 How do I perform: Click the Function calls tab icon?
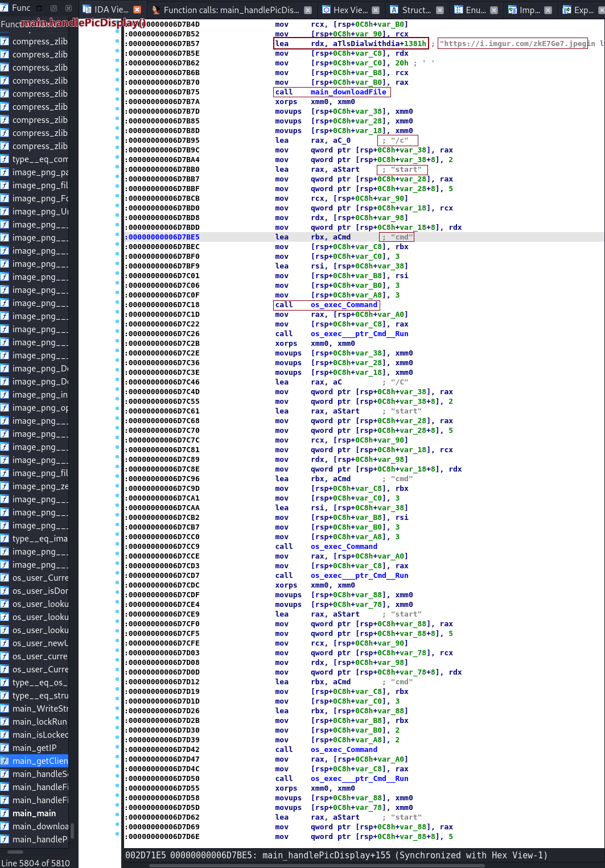pos(156,10)
